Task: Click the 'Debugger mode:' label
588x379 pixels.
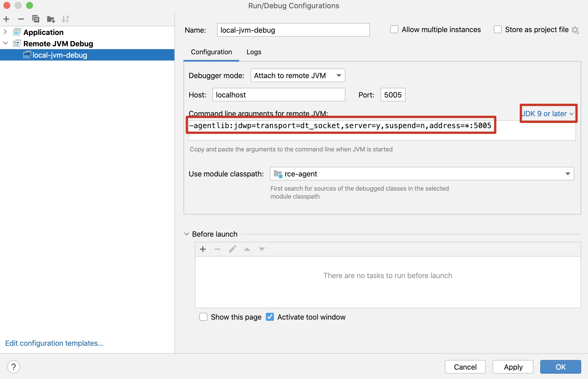Action: pos(216,76)
